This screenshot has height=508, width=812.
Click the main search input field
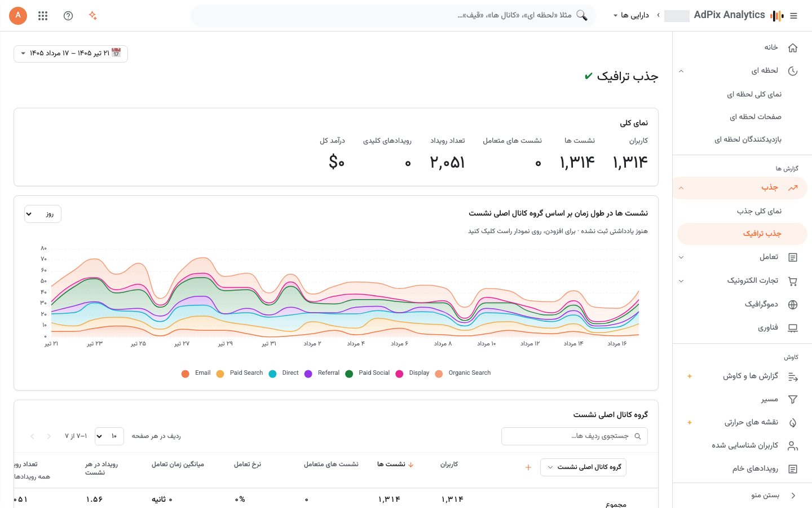(394, 16)
